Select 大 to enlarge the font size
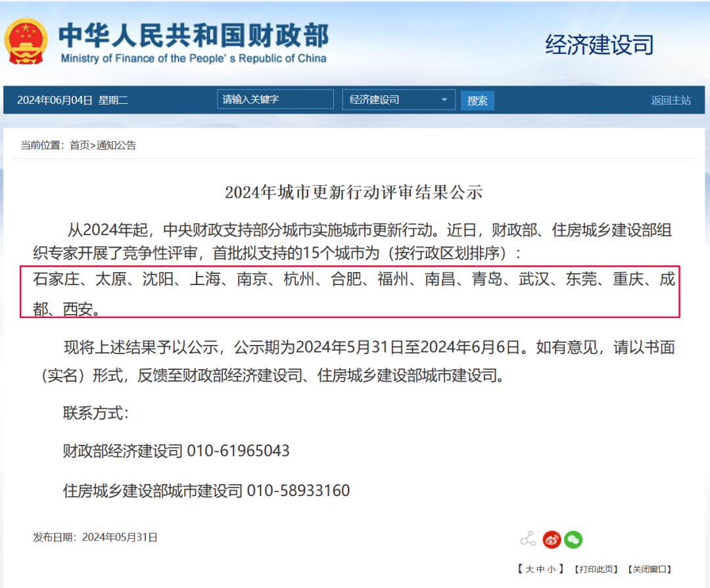This screenshot has height=588, width=710. click(x=531, y=569)
